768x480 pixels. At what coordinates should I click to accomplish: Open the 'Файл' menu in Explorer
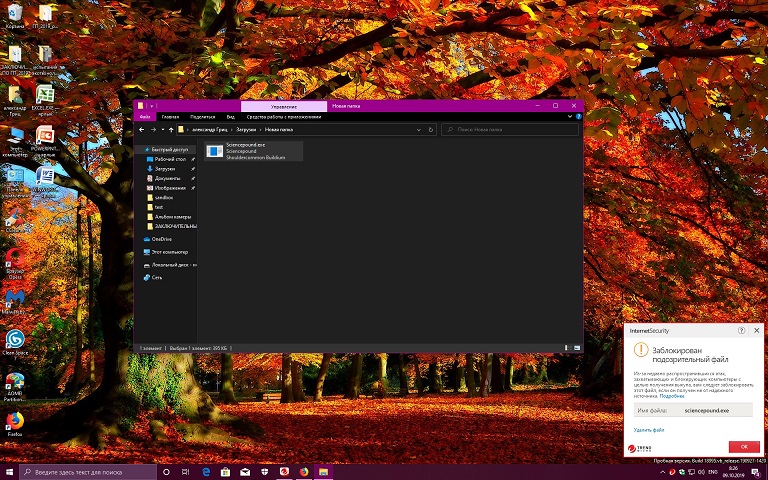[x=144, y=117]
